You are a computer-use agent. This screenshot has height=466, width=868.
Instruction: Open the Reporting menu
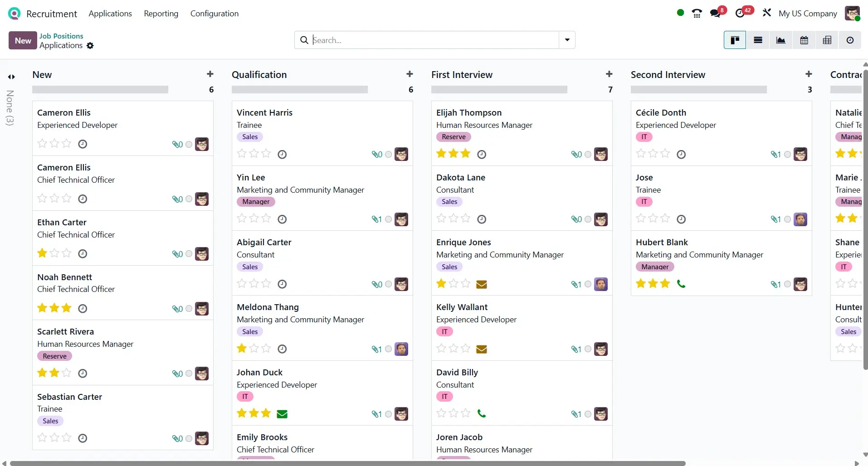point(161,14)
